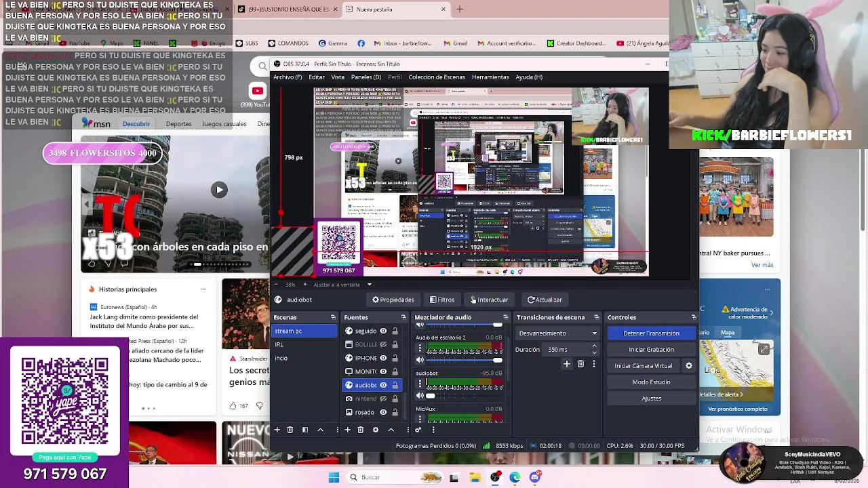This screenshot has width=868, height=488.
Task: Start the virtual camera
Action: [x=644, y=366]
